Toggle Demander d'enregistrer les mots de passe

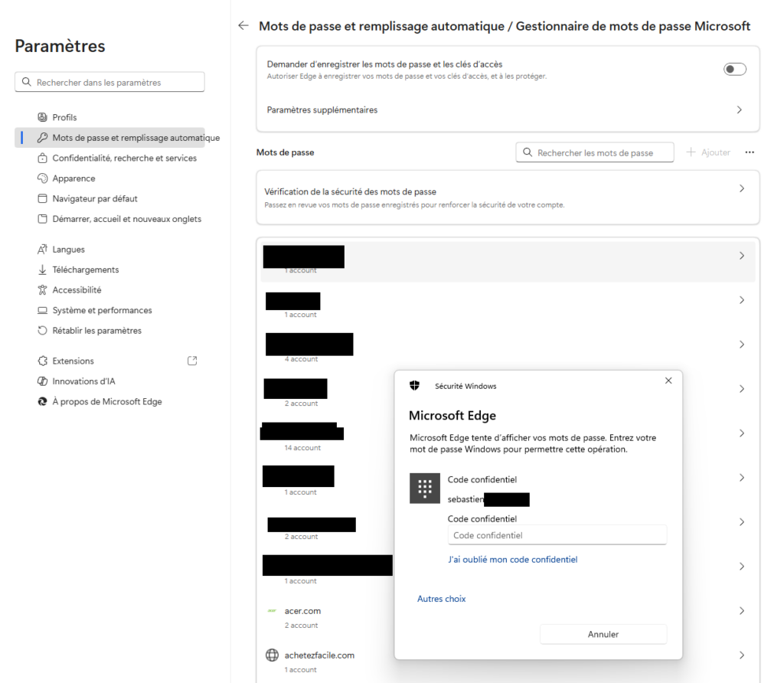click(x=734, y=69)
